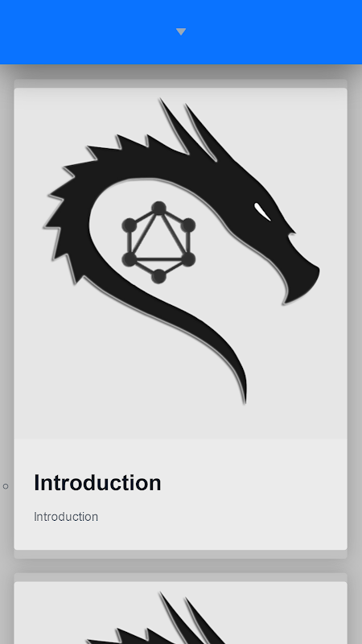This screenshot has height=644, width=362.
Task: Click the inner triangle of GraphQL logo
Action: 158,240
